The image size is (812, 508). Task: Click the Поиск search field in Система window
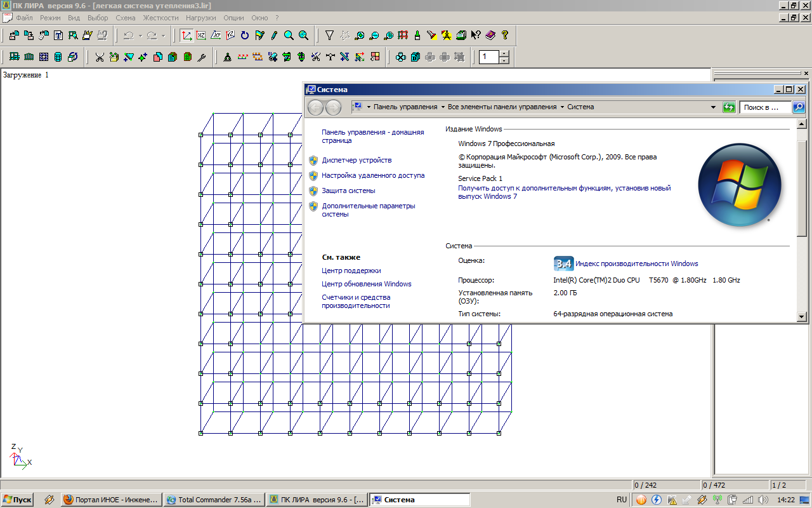click(x=765, y=107)
